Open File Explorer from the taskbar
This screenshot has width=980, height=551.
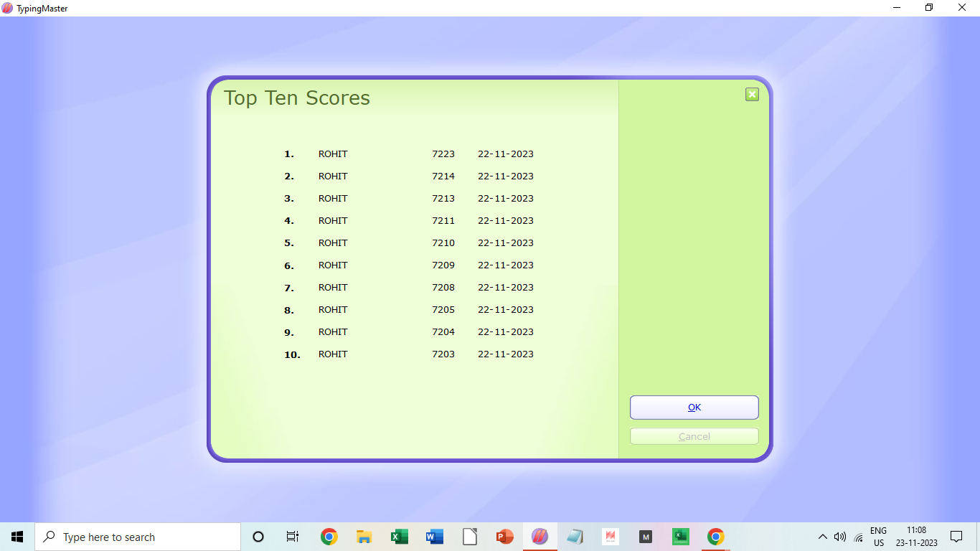click(x=364, y=537)
